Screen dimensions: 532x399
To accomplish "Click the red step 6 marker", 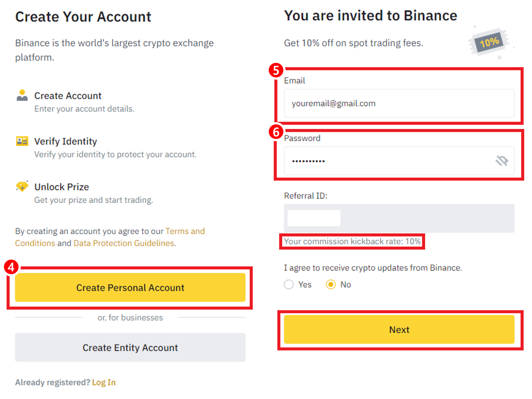I will [x=276, y=132].
